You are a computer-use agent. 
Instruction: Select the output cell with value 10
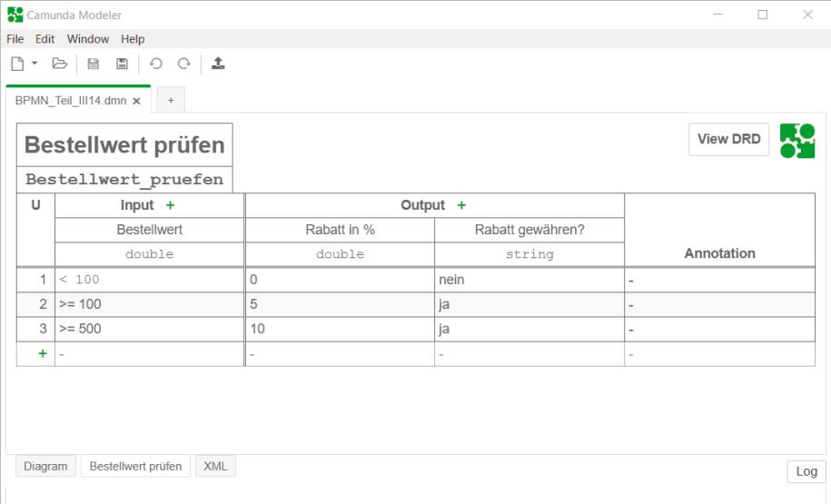tap(340, 329)
